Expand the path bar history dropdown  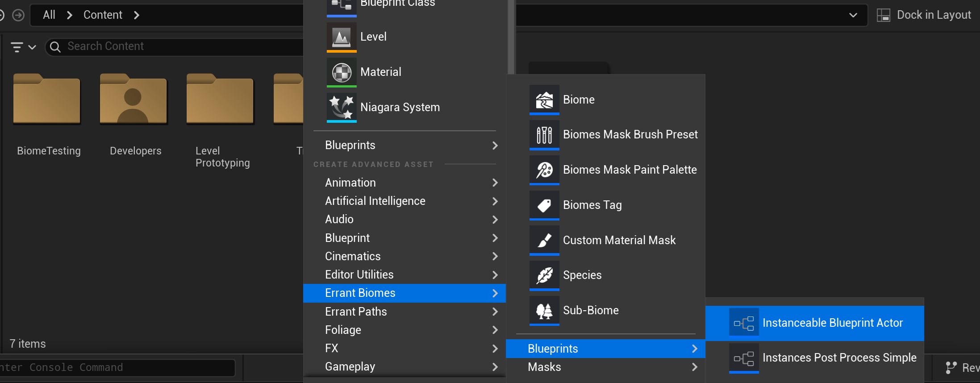tap(853, 15)
